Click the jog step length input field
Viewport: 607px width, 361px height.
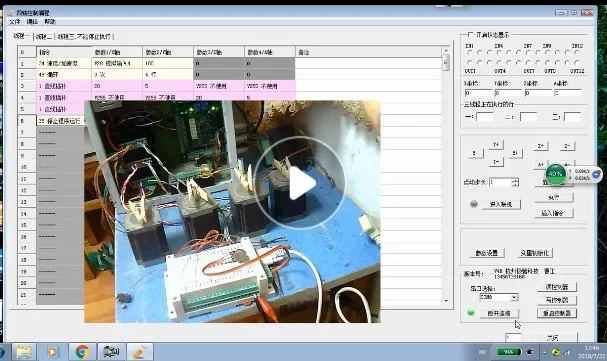click(500, 182)
